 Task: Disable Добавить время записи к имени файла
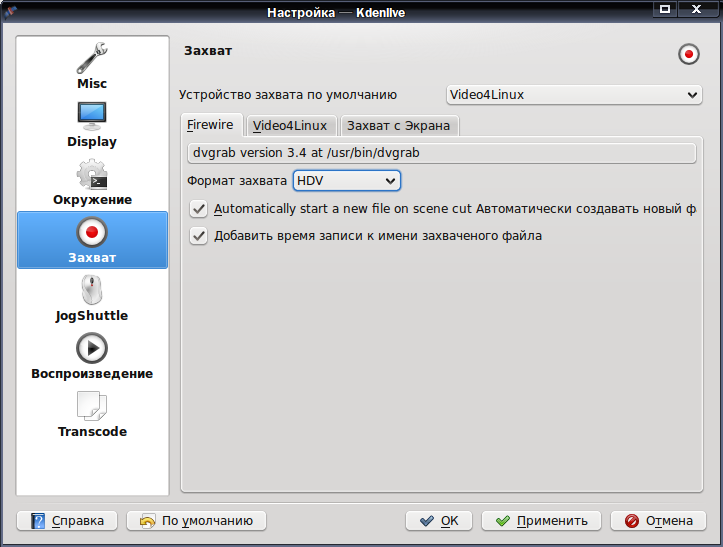(x=199, y=236)
